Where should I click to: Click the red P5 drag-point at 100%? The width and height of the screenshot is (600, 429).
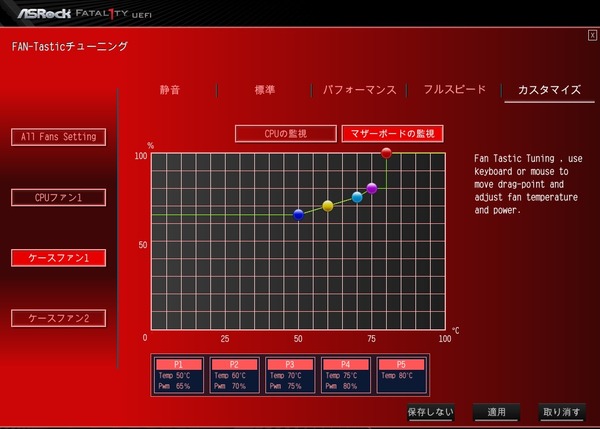tap(386, 153)
